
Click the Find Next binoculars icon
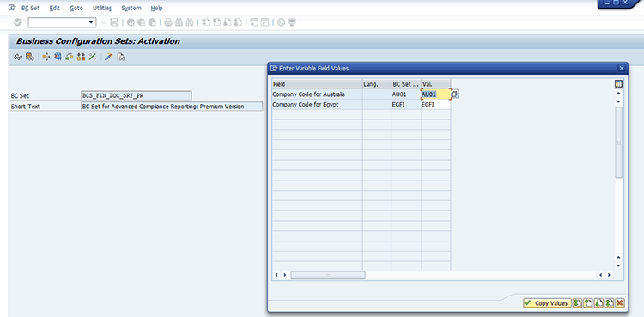(190, 22)
